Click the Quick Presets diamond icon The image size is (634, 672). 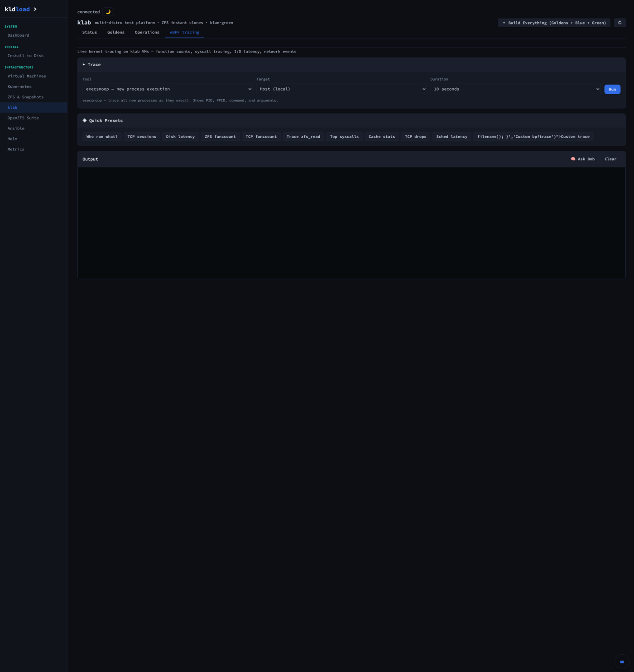pos(85,121)
